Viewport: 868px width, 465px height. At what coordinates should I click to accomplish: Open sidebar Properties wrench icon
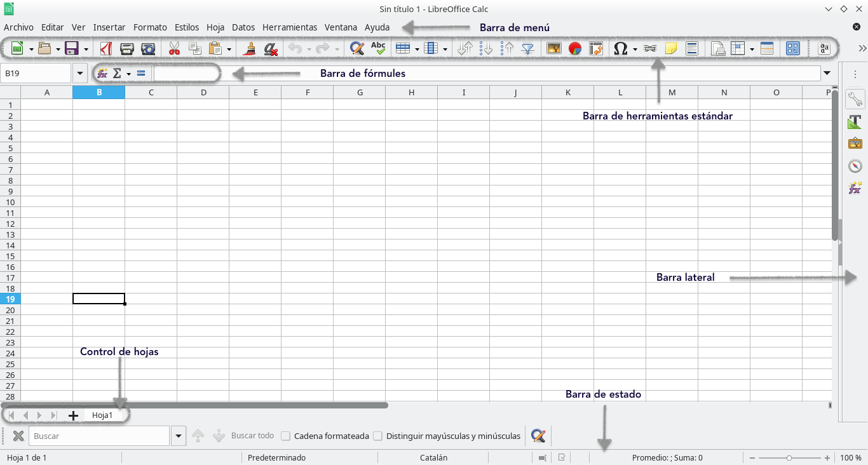855,100
